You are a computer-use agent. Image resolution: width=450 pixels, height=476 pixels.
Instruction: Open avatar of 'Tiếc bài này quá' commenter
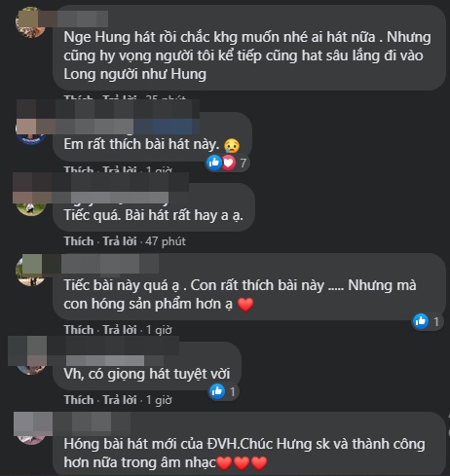point(30,271)
